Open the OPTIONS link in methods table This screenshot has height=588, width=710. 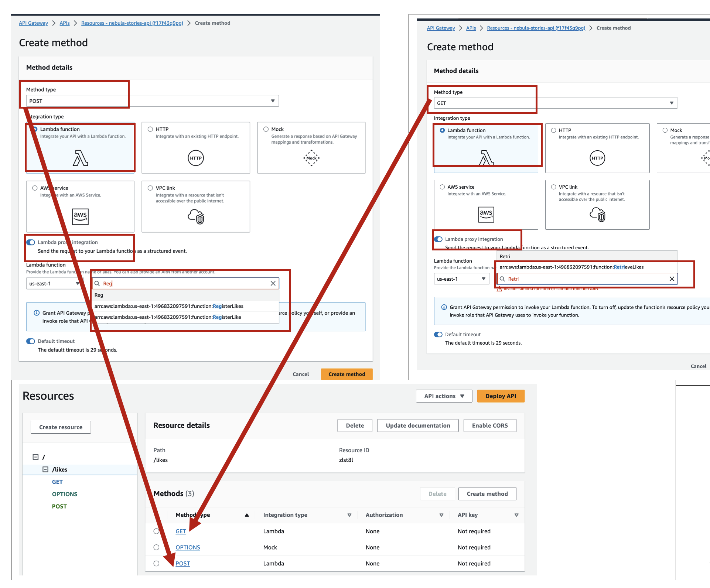[x=188, y=547]
